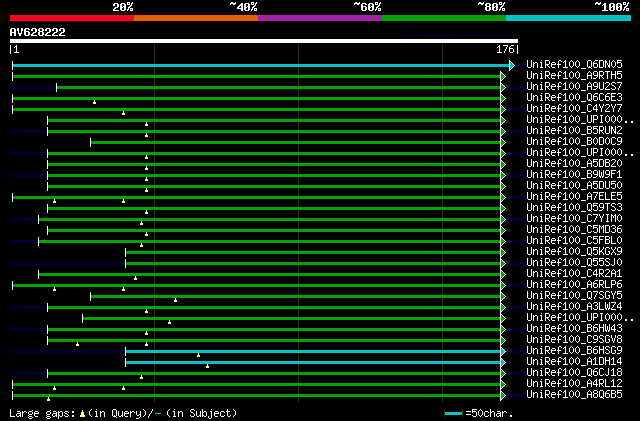Click the gap marker on the UniRef100_A1DH14 row
640x421 pixels.
point(207,365)
